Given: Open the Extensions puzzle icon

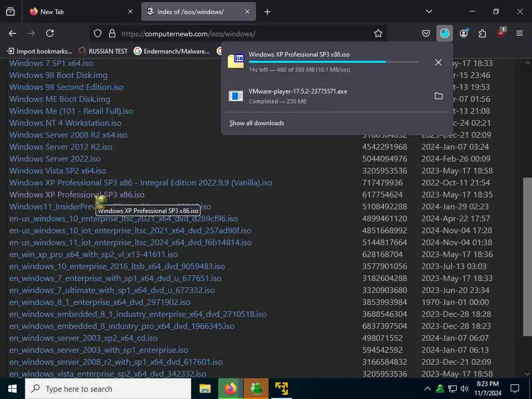Looking at the screenshot, I should tap(482, 33).
